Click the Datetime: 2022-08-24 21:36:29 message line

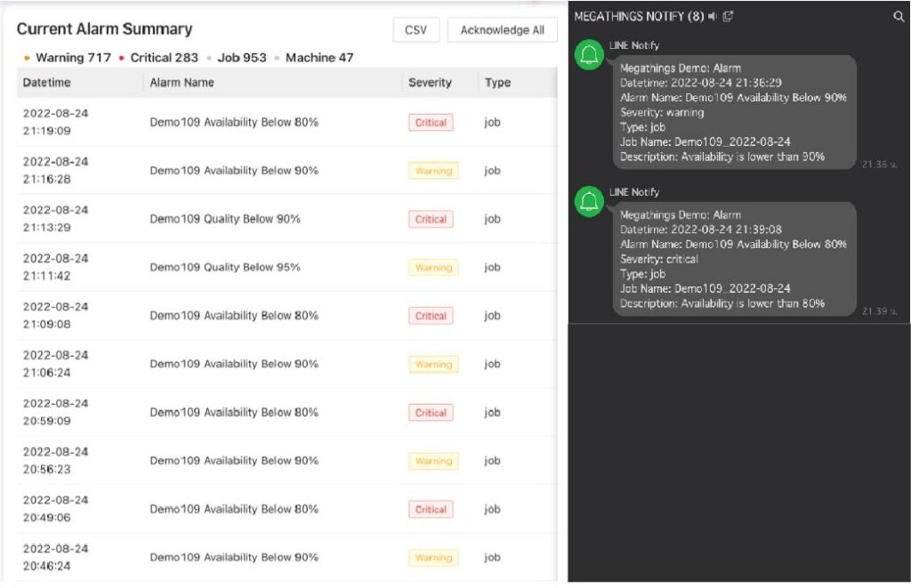pos(701,83)
